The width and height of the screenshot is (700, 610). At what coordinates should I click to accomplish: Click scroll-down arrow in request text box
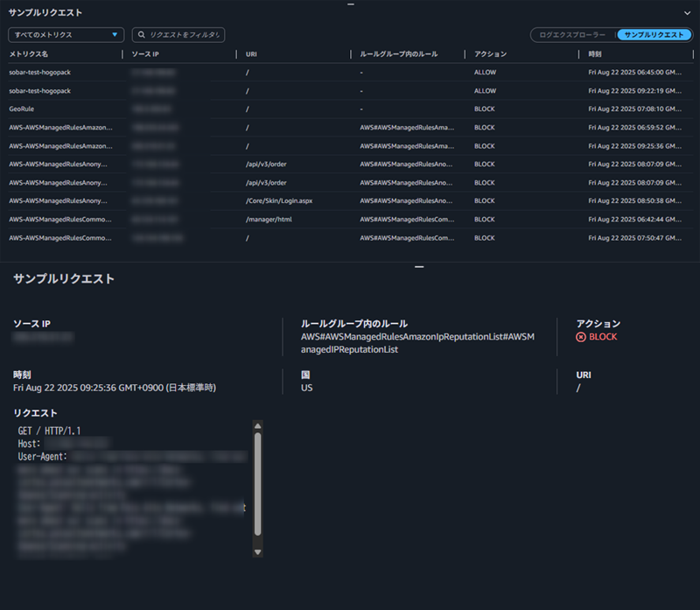[x=257, y=552]
